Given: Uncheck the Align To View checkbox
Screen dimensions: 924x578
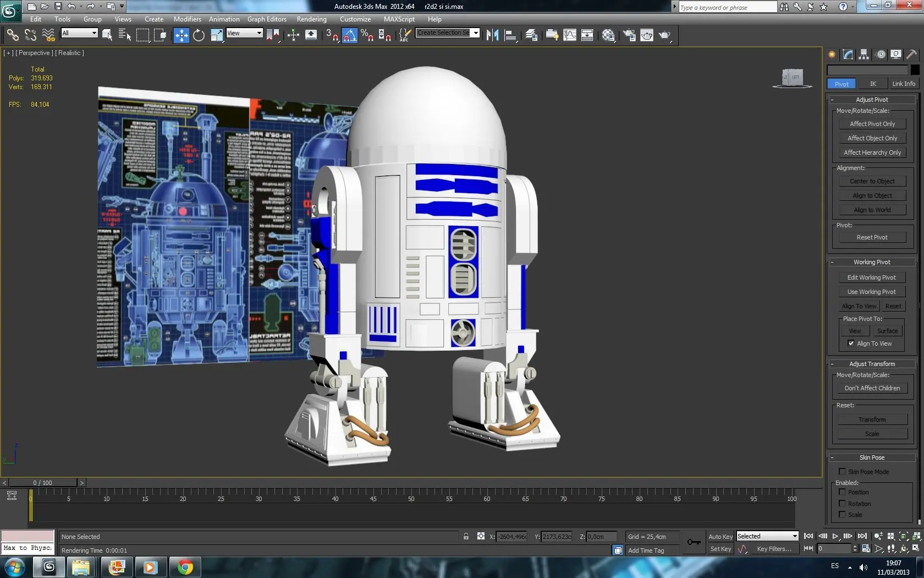Looking at the screenshot, I should [851, 343].
